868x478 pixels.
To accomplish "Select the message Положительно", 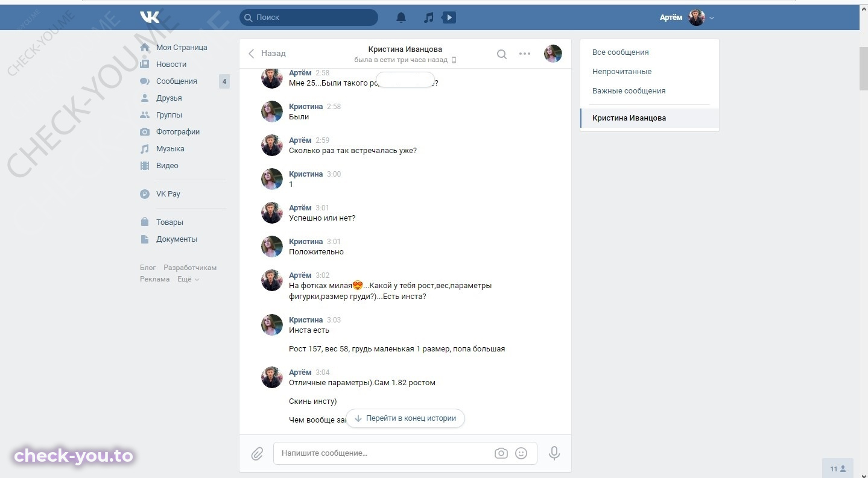I will coord(316,252).
